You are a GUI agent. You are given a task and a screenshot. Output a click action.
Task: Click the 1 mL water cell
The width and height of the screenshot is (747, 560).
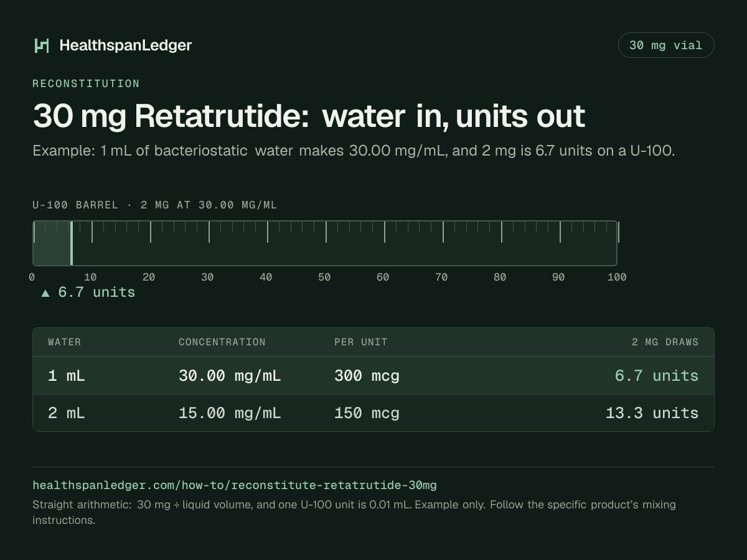(67, 376)
